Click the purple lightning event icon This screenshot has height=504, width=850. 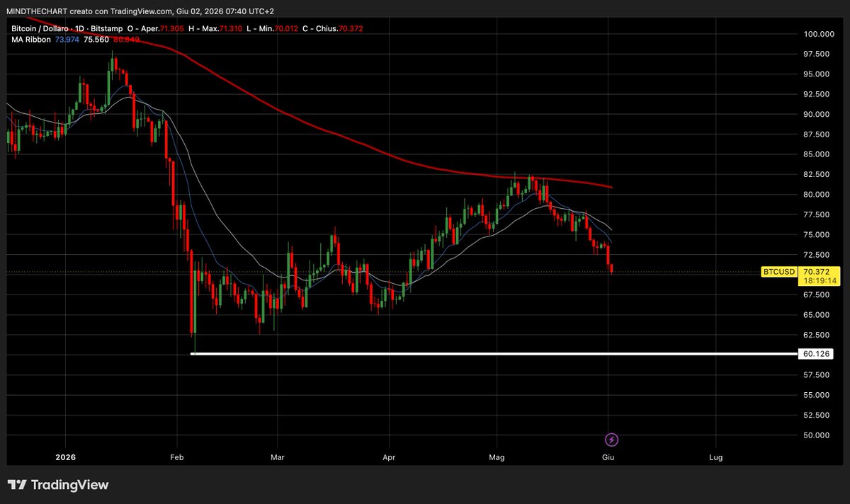tap(612, 440)
